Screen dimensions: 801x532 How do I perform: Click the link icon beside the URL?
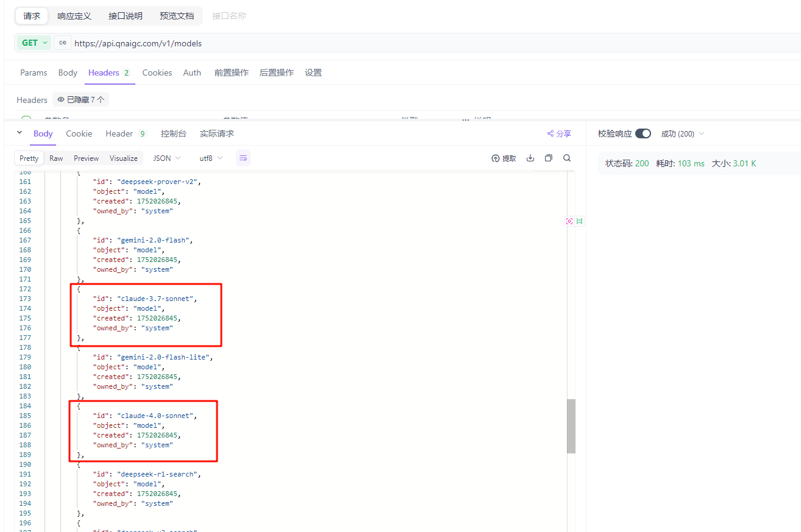click(62, 43)
